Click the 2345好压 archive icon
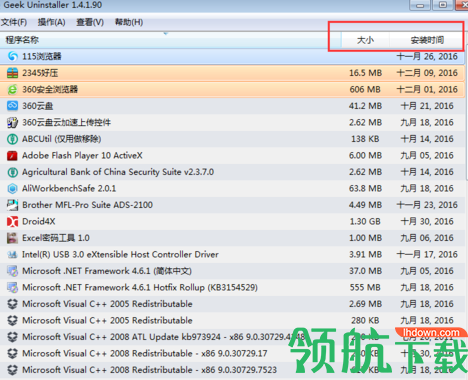Image resolution: width=468 pixels, height=380 pixels. tap(12, 73)
